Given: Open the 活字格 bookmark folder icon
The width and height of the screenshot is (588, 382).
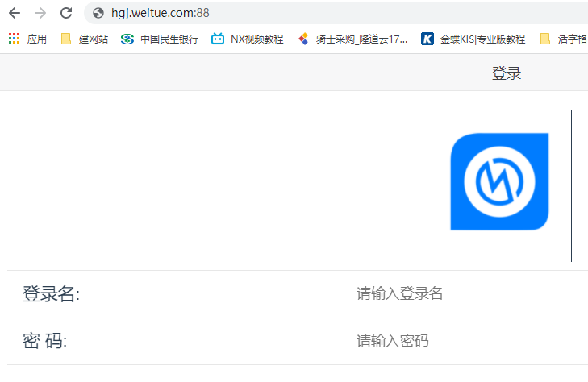Looking at the screenshot, I should tap(545, 39).
